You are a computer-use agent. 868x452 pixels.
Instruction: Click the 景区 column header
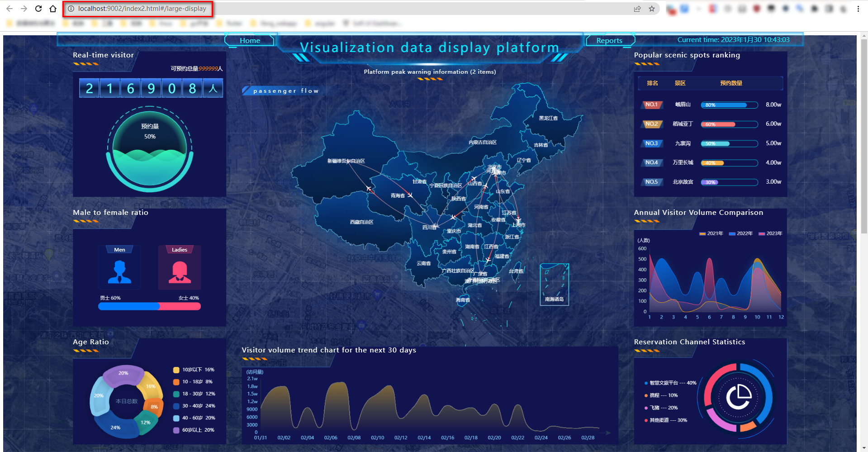680,83
